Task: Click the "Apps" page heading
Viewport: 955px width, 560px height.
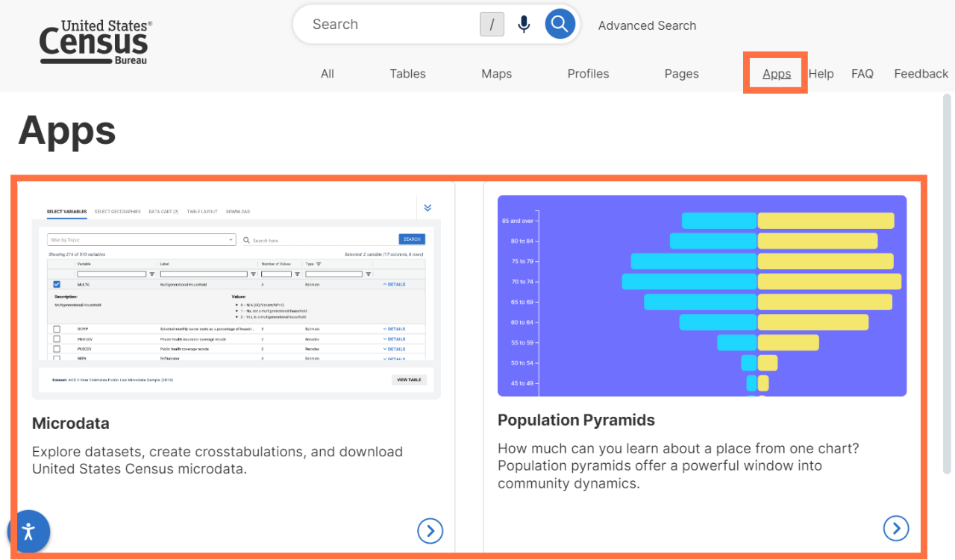Action: (x=67, y=130)
